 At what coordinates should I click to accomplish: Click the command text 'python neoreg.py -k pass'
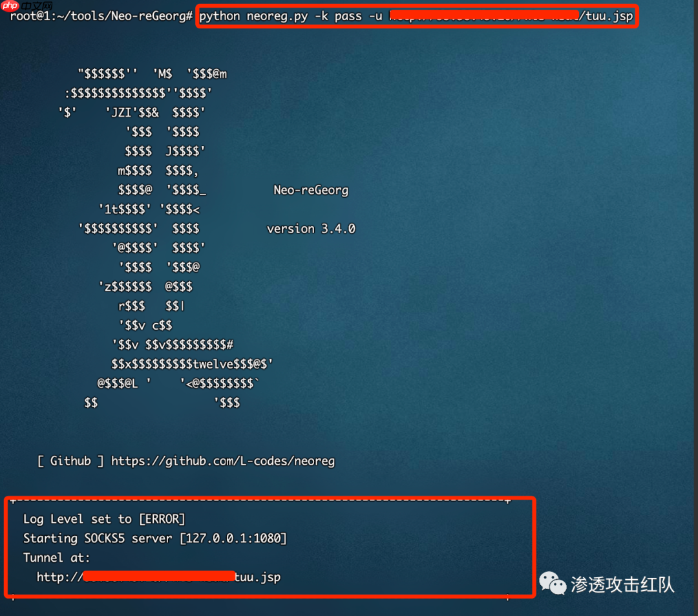(x=280, y=16)
